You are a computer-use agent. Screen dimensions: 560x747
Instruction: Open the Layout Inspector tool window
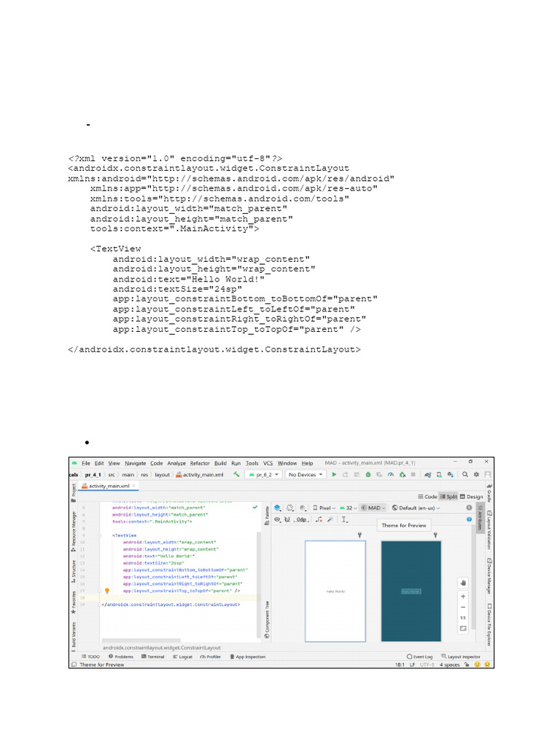coord(461,657)
